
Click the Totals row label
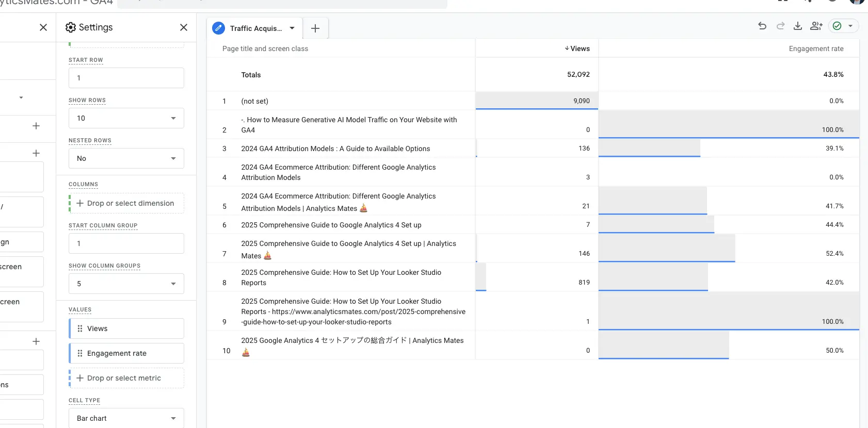pos(251,75)
